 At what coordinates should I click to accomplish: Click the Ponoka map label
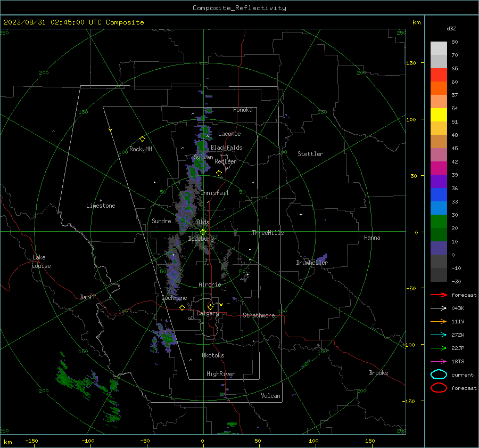tap(243, 110)
